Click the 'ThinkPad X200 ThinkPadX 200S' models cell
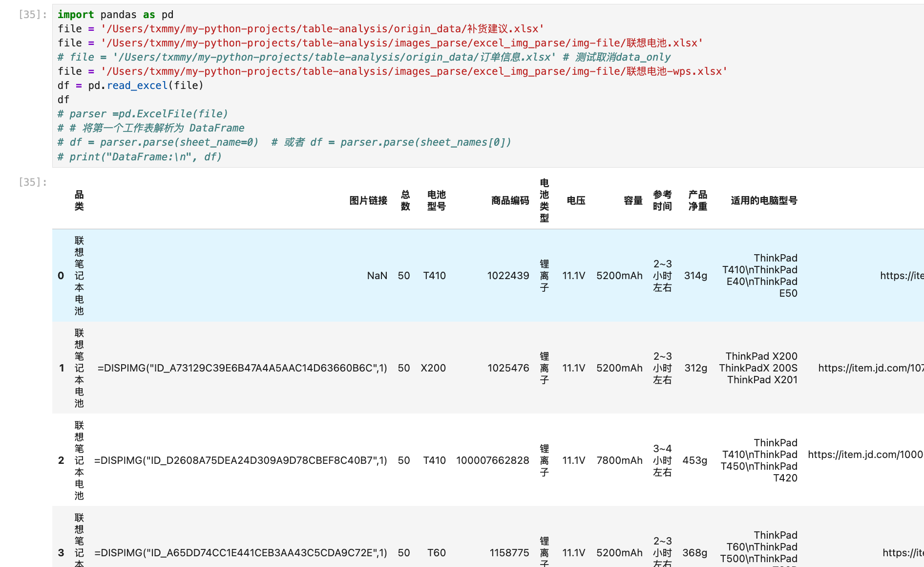The width and height of the screenshot is (924, 567). [758, 368]
